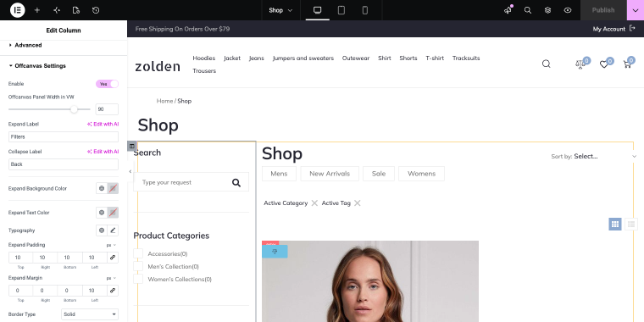Open the Shop document dropdown
644x322 pixels.
281,10
